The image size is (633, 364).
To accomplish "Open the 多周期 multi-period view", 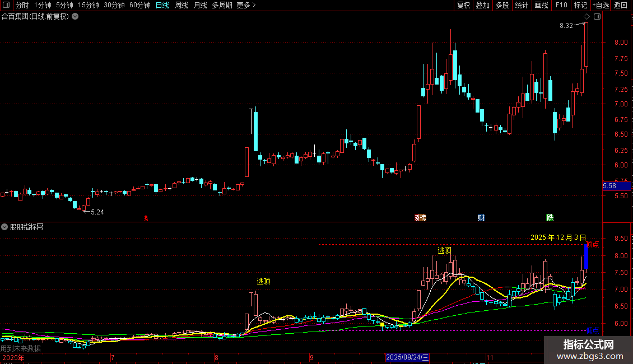I will [222, 5].
